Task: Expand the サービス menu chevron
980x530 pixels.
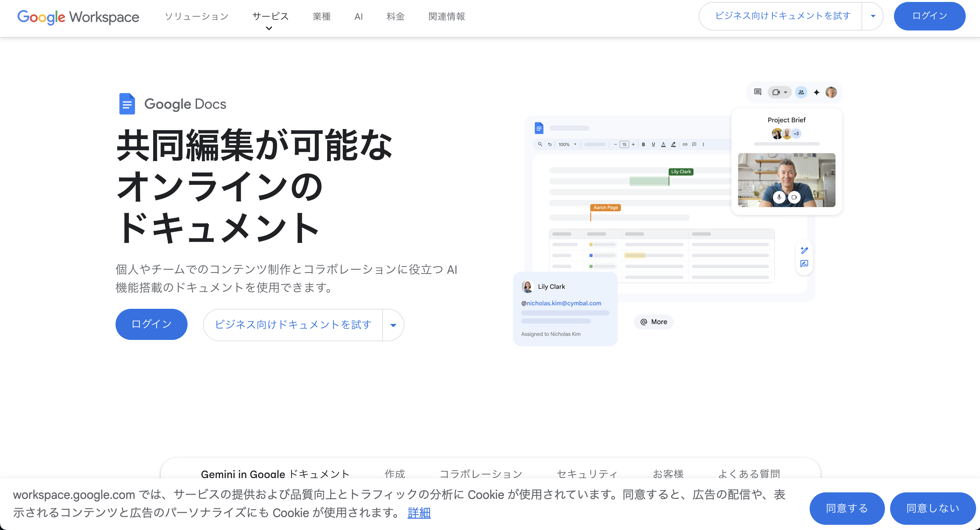Action: pyautogui.click(x=269, y=28)
